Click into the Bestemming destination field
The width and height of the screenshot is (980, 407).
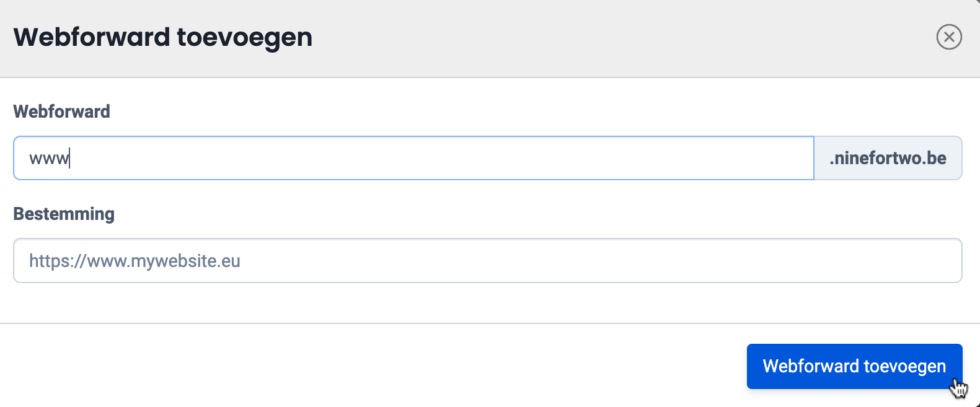(487, 261)
